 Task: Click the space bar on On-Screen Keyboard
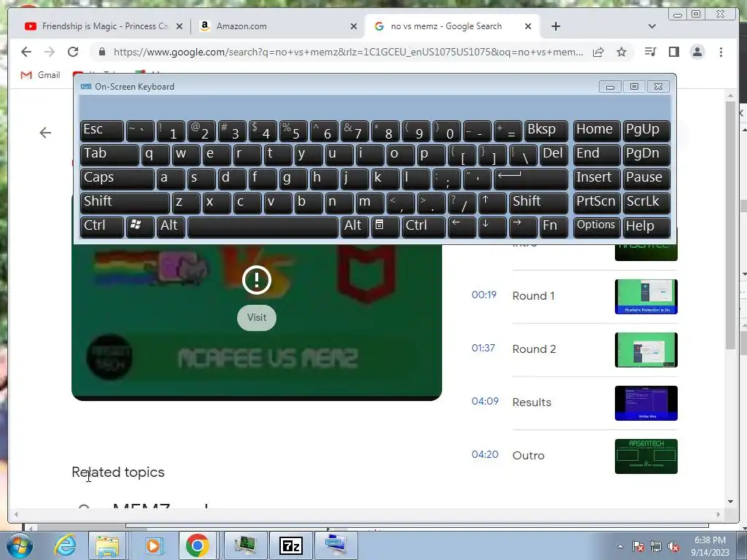tap(263, 227)
